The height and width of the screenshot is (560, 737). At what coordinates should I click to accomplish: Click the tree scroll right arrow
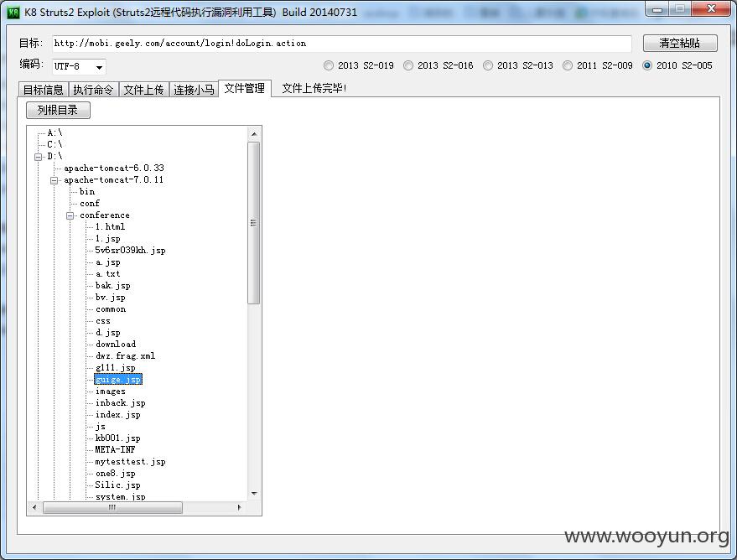pos(239,507)
